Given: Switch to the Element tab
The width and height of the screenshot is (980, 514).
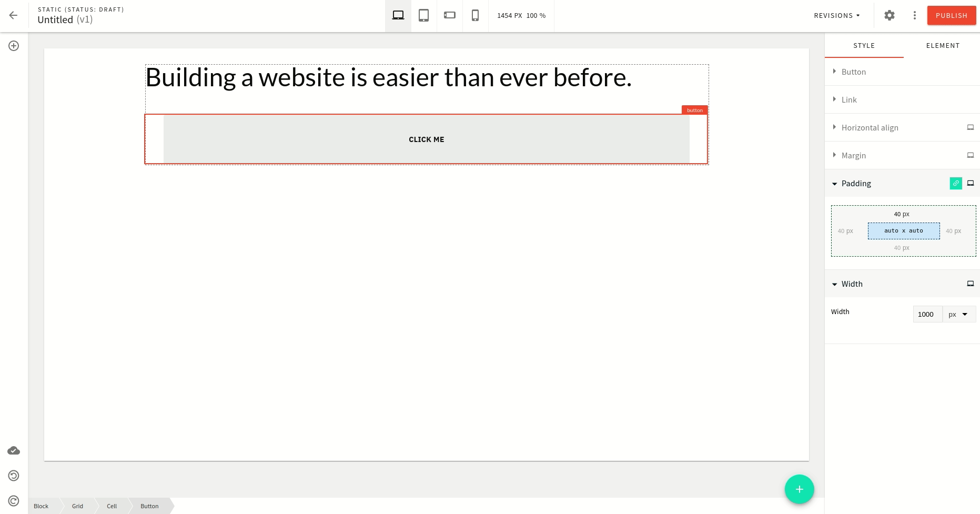Looking at the screenshot, I should [943, 45].
